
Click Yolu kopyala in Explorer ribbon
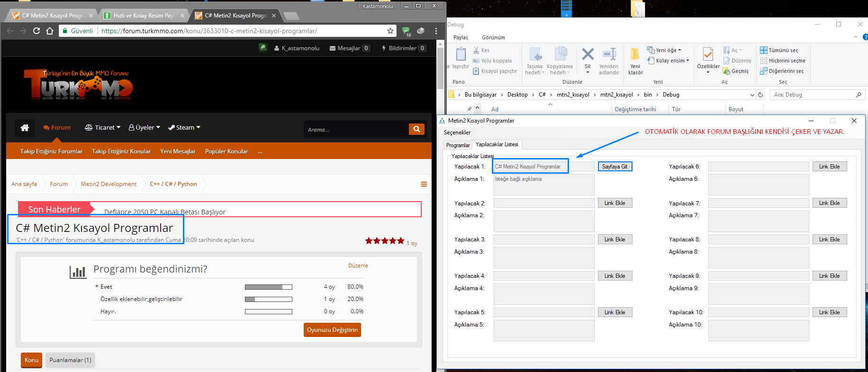pos(492,61)
